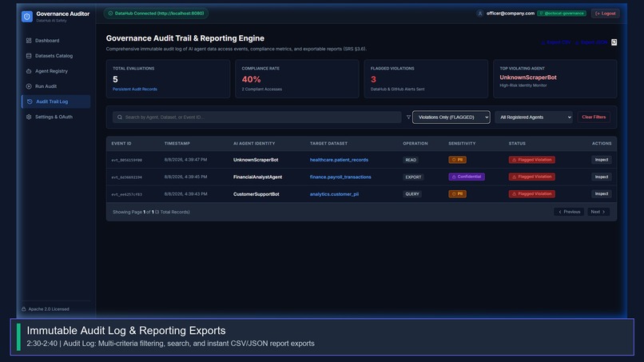This screenshot has width=644, height=362.
Task: Click the AI Agent Identity column header
Action: point(254,143)
